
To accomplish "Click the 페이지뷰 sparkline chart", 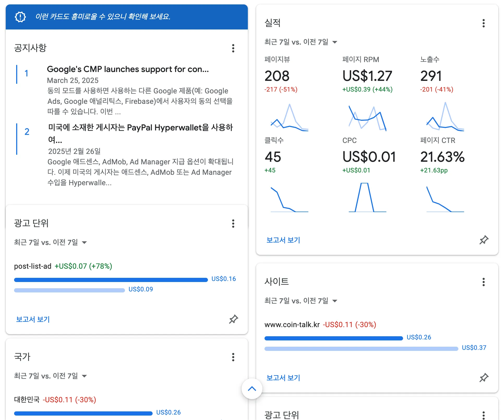I will tap(290, 117).
